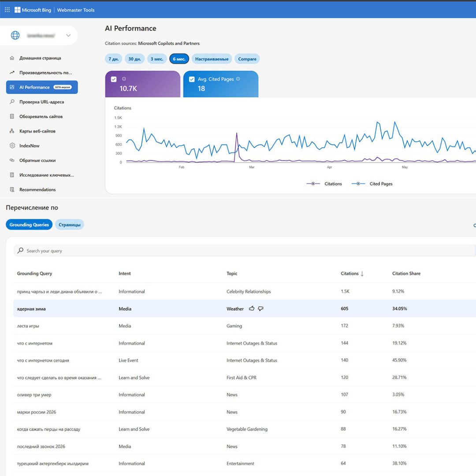Image resolution: width=476 pixels, height=476 pixels.
Task: Open Карты веб-сайтов page
Action: (x=37, y=131)
